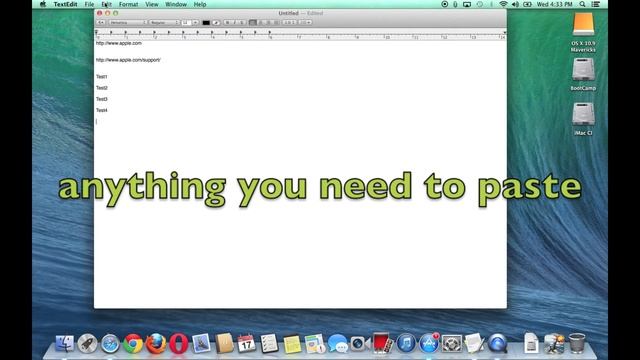Viewport: 640px width, 360px height.
Task: Click the Test1 text line
Action: (x=102, y=77)
